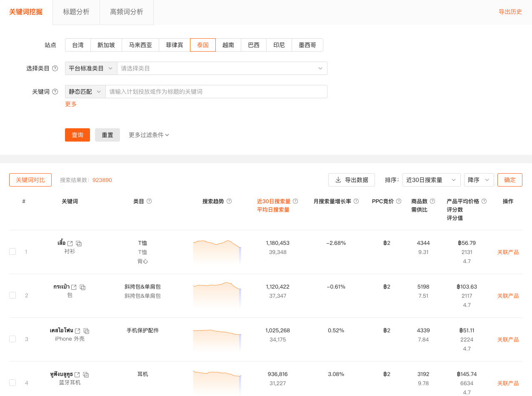This screenshot has height=396, width=532.
Task: Click the orange 查询 button
Action: tap(77, 135)
